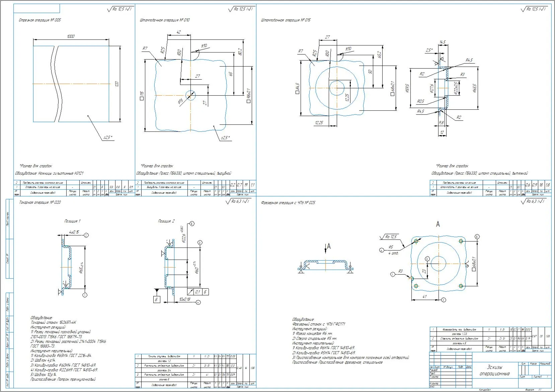Click the 'Ra 6,3' symbol in operation 020
This screenshot has width=555, height=392.
[238, 201]
